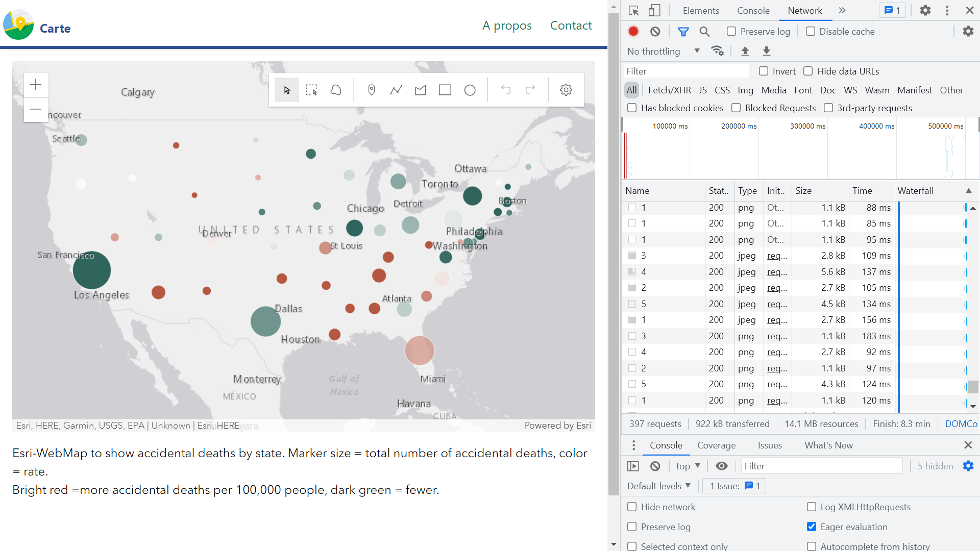Choose the point marker draw tool
The image size is (980, 551).
coord(372,90)
